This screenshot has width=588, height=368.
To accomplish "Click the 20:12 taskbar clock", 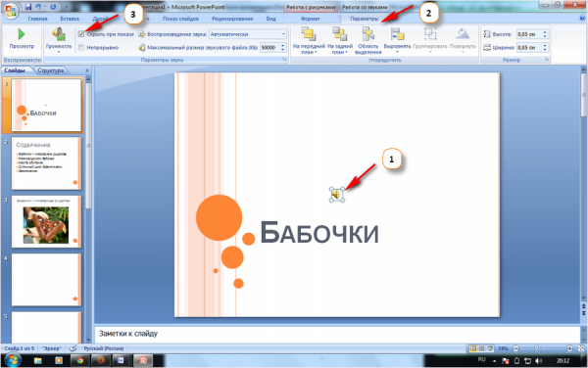I will 563,361.
